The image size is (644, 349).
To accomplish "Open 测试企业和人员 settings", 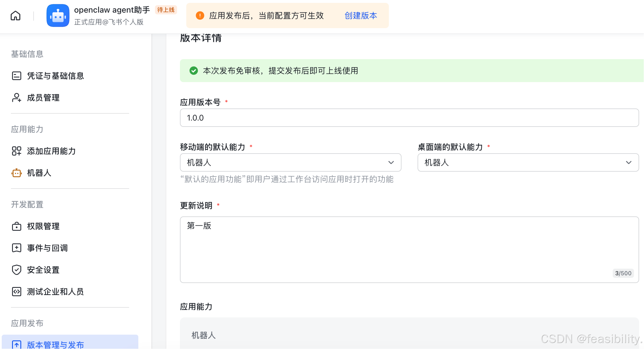I will (55, 292).
